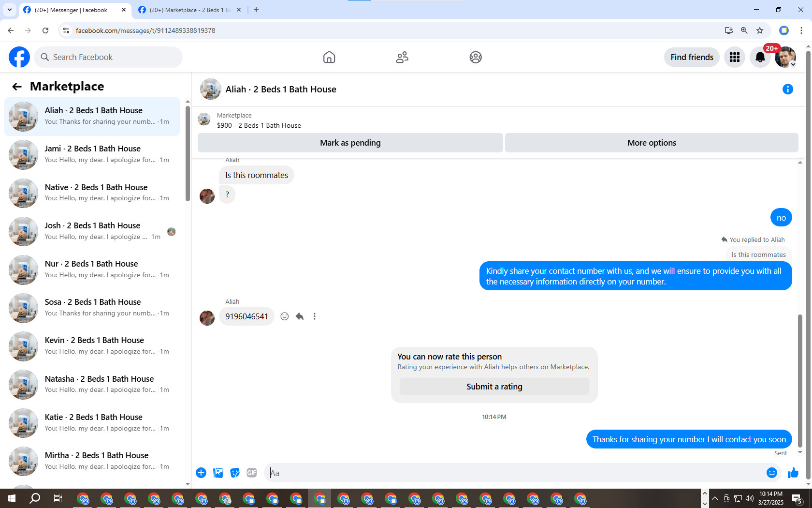Open the Chrome tab search dropdown
This screenshot has height=508, width=812.
pos(10,10)
